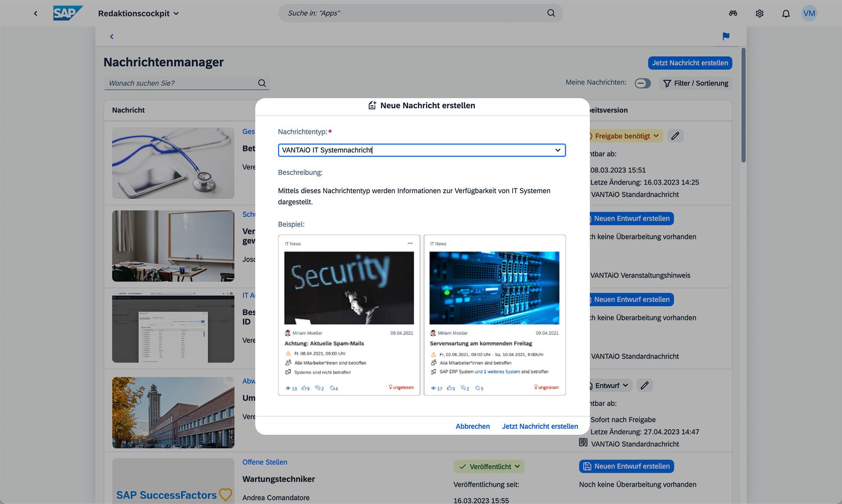Open the Entwurf status dropdown
842x504 pixels.
[x=609, y=386]
